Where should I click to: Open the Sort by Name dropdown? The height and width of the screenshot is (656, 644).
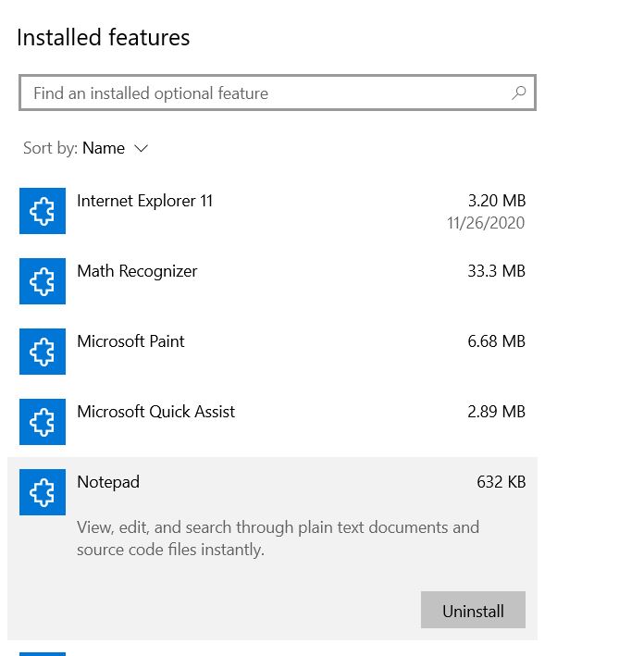pos(86,148)
